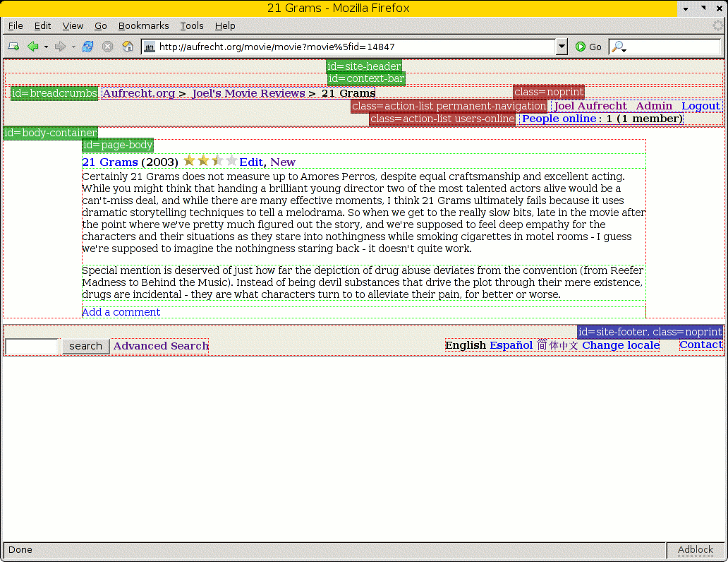
Task: Open the Back history dropdown arrow
Action: 46,47
